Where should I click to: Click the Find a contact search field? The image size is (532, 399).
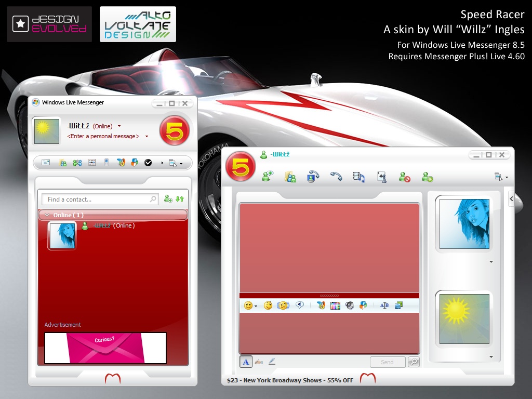coord(100,199)
